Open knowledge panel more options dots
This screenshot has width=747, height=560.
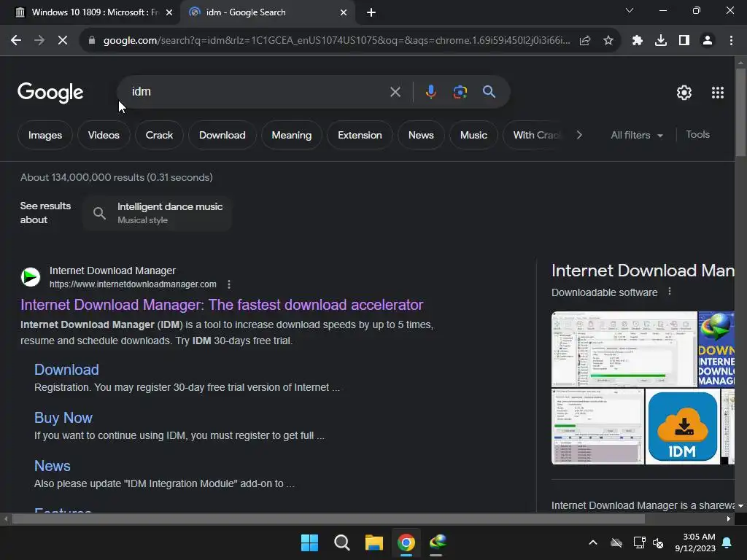[670, 292]
